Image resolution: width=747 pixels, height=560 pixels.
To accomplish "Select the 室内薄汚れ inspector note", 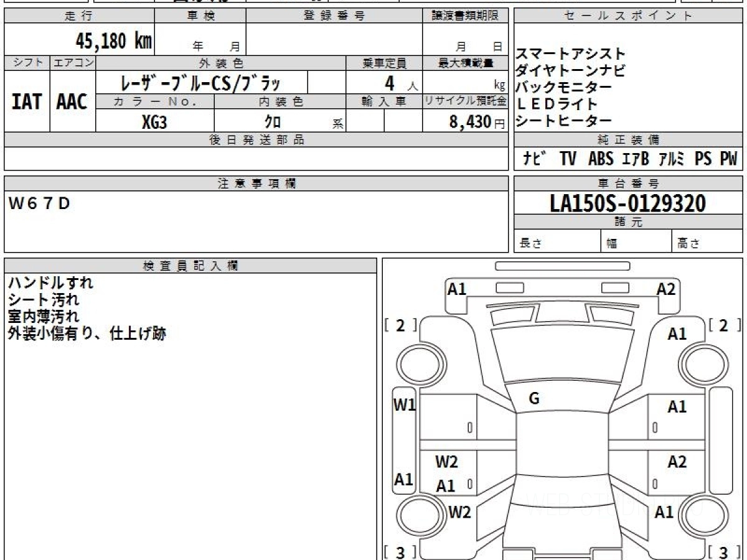I will point(44,316).
